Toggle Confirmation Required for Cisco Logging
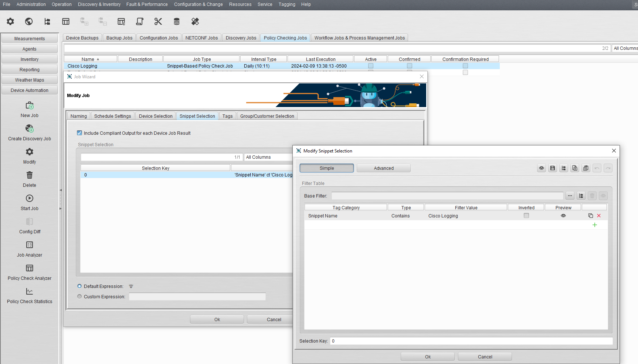Screen dimensions: 638x364 465,66
